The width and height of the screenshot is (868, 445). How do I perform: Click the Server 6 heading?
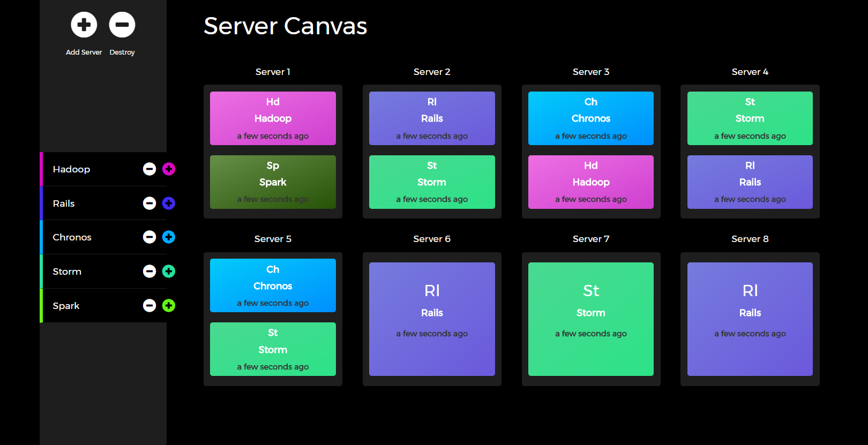click(x=432, y=239)
